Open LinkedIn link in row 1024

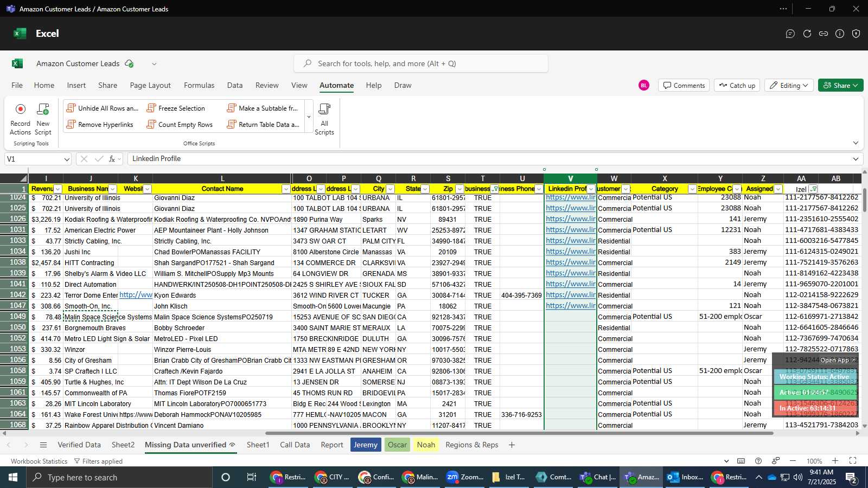[x=570, y=197]
